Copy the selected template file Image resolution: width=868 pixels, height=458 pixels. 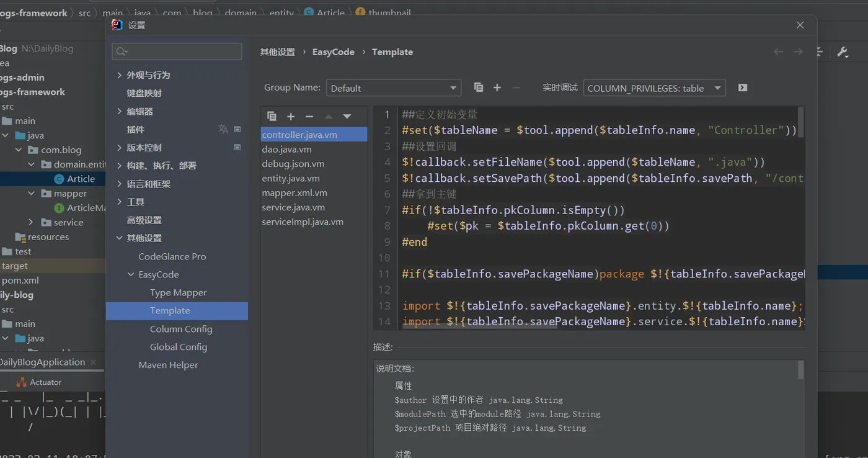(272, 116)
